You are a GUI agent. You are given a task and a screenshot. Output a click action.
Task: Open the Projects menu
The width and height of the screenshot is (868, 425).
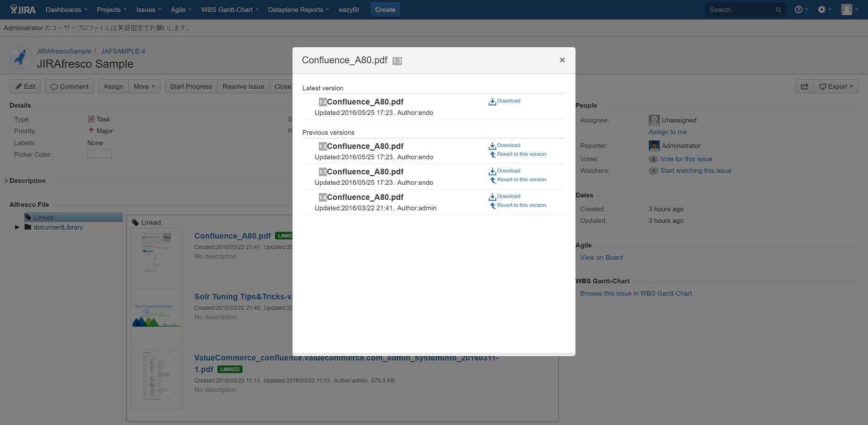click(x=112, y=9)
